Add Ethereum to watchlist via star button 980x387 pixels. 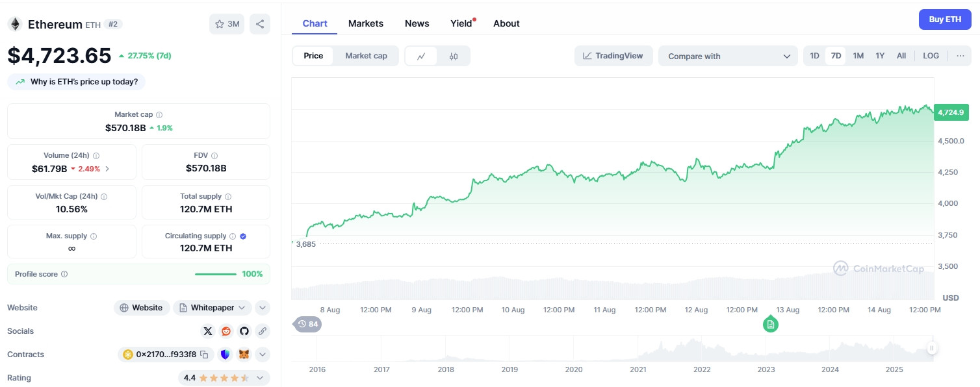[226, 24]
